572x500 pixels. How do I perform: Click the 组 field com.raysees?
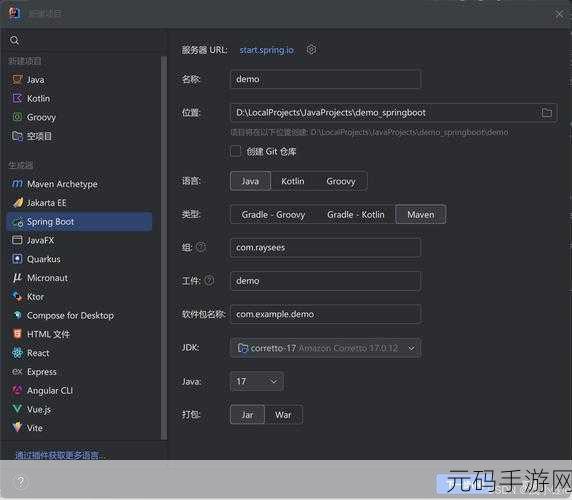325,248
